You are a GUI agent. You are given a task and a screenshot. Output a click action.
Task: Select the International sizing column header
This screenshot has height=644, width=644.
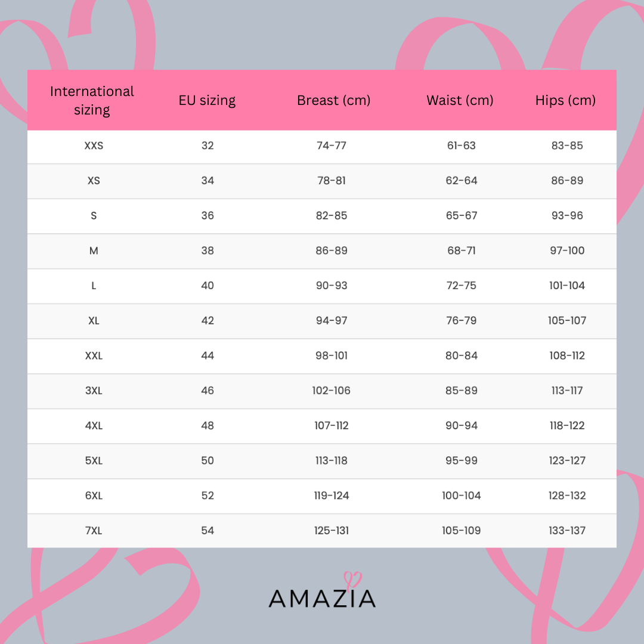coord(92,100)
